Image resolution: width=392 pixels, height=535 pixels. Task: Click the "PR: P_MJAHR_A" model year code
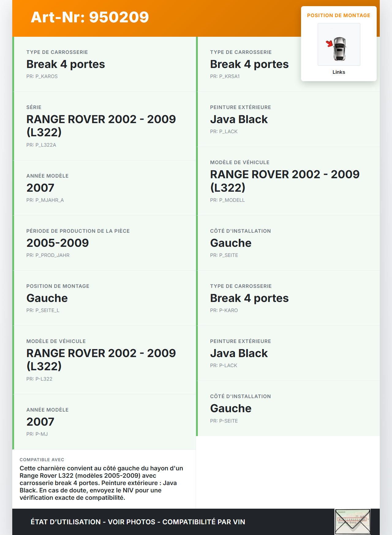tap(45, 200)
